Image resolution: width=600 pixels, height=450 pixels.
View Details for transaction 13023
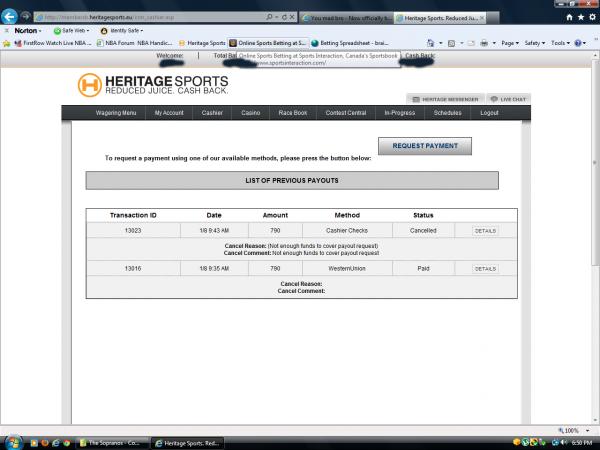click(x=485, y=230)
